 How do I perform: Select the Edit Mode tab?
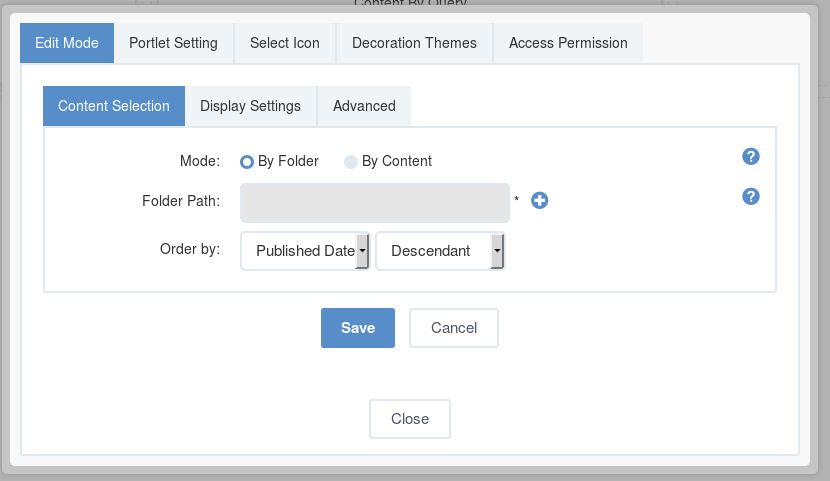(x=67, y=43)
